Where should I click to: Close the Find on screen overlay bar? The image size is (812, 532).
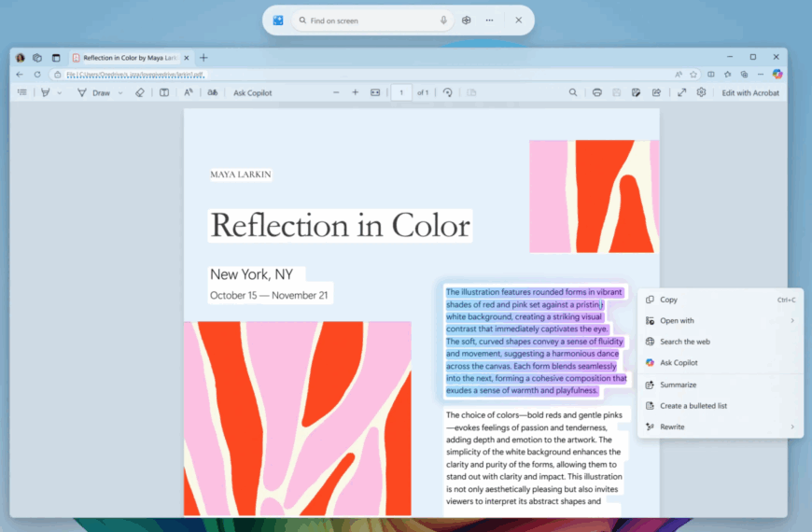518,21
